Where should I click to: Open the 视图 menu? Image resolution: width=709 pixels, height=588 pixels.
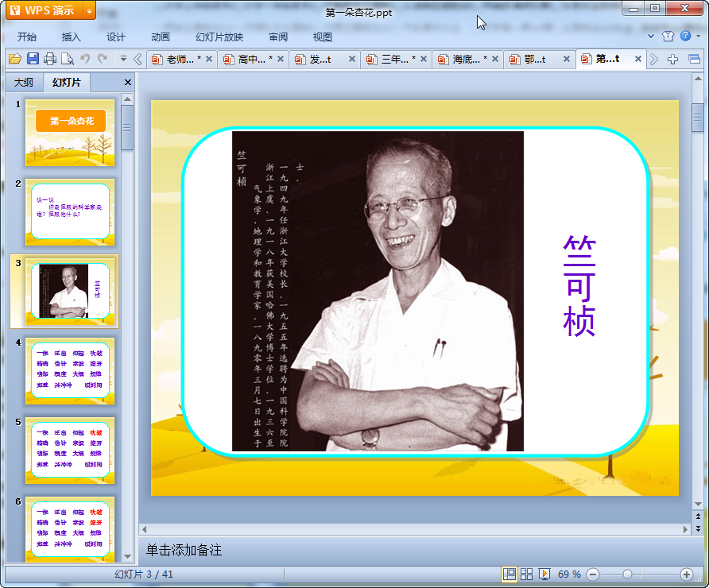click(323, 37)
